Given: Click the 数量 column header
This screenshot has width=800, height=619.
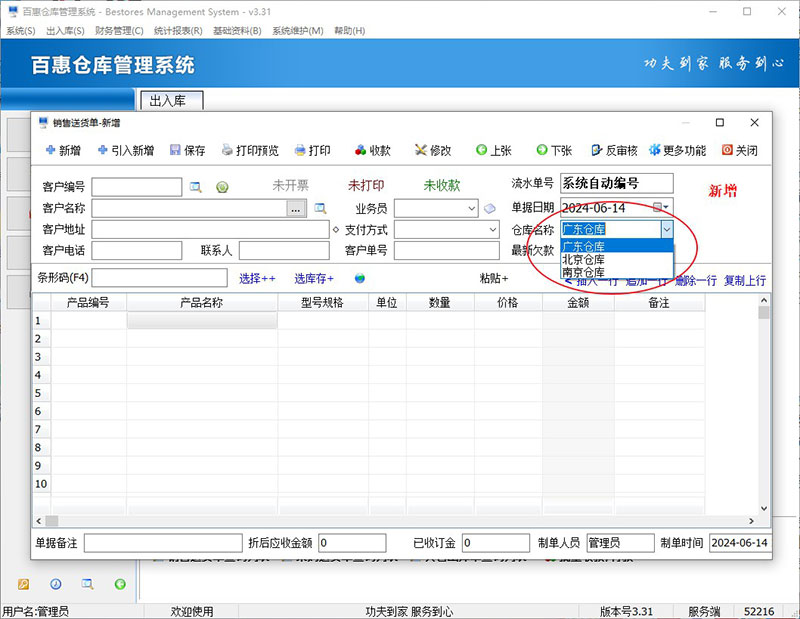Looking at the screenshot, I should coord(440,303).
